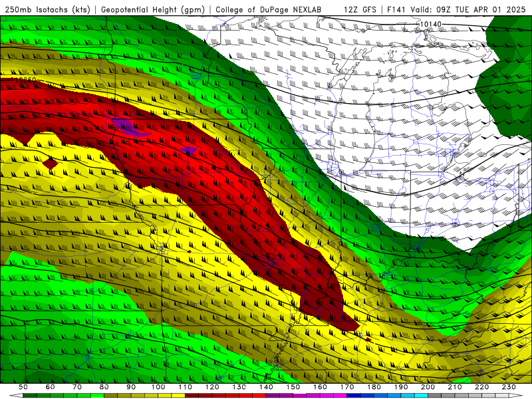The image size is (532, 399).
Task: Click the 50 value on color scale
Action: (x=23, y=387)
